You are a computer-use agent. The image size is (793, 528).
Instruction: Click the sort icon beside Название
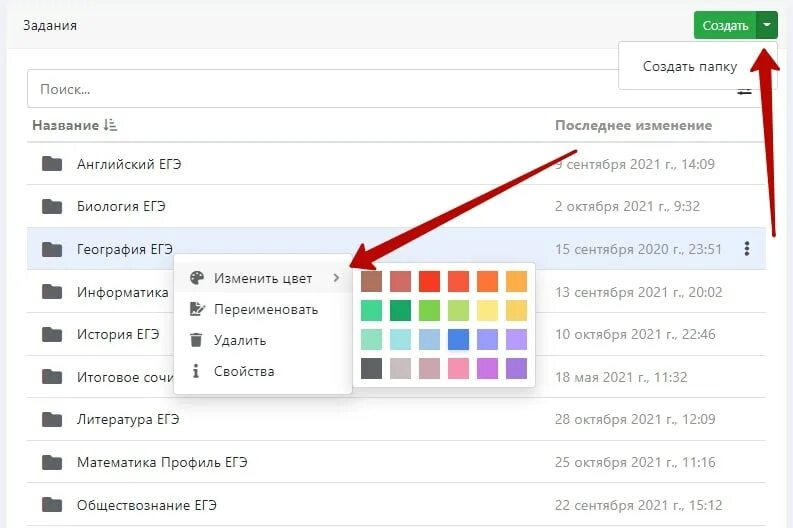[110, 125]
